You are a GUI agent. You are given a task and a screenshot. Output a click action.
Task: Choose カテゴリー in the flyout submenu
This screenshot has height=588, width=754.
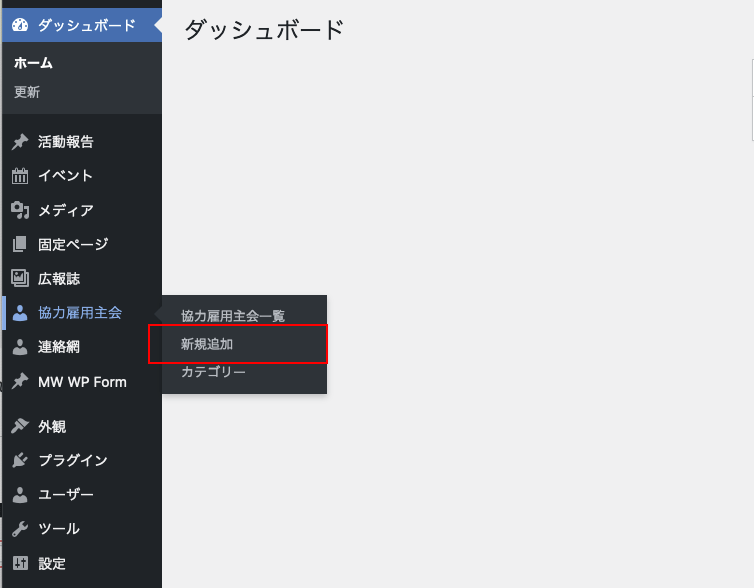[x=214, y=372]
